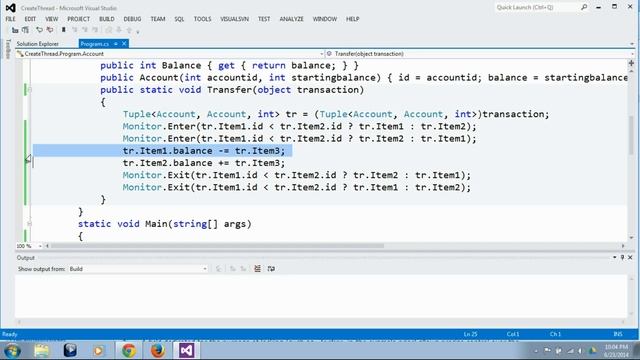Toggle auto-hide pin on Output panel
Screen dimensions: 640x360
pos(622,258)
